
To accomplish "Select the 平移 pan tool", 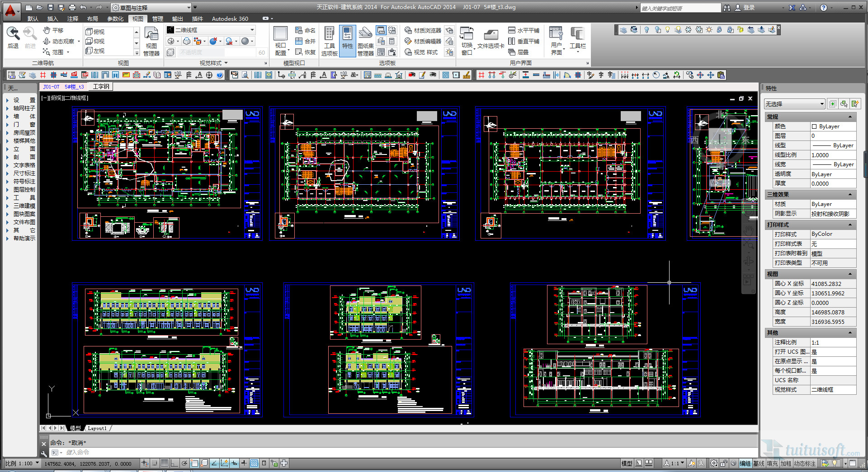I will click(x=53, y=30).
